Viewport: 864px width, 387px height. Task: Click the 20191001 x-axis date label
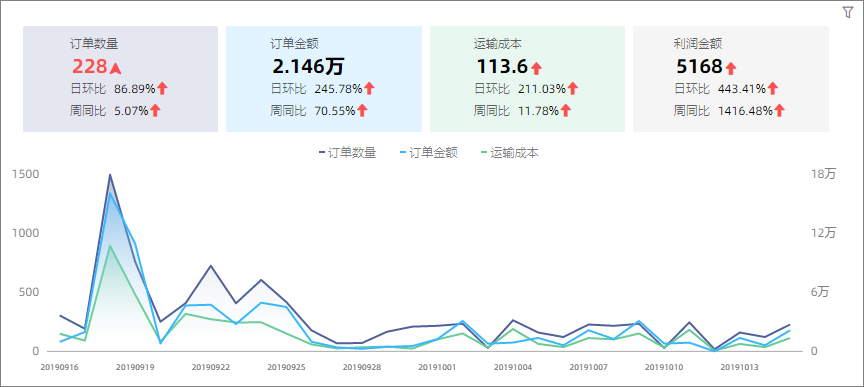[437, 367]
